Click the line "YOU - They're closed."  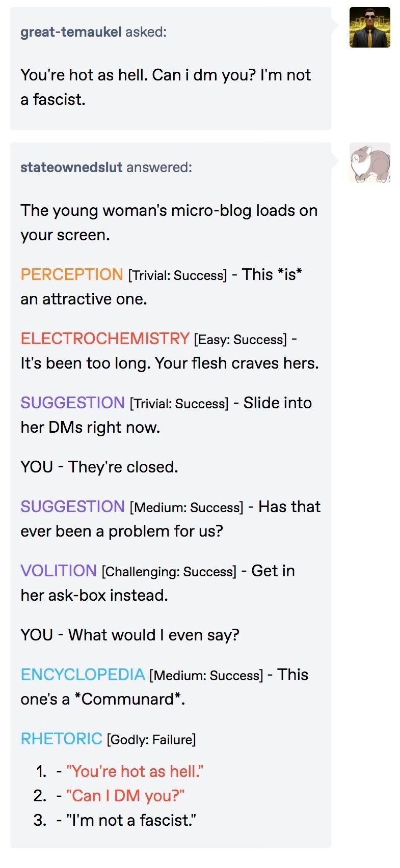(x=99, y=467)
